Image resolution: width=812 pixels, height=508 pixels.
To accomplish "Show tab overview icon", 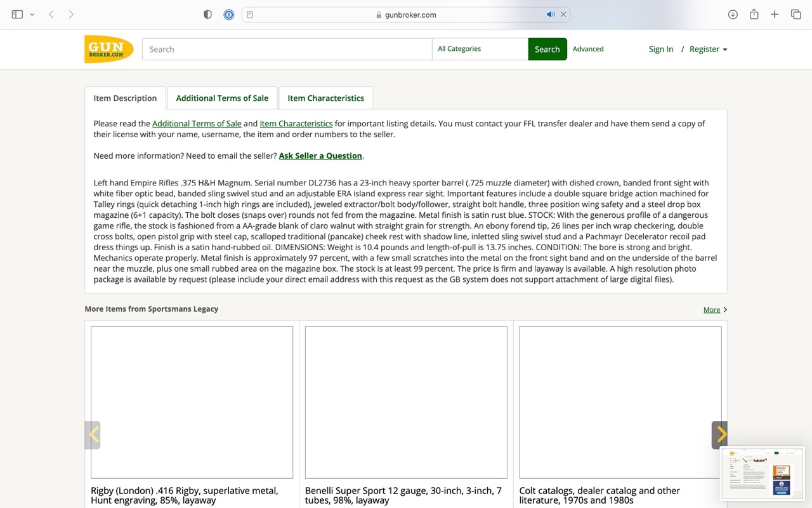I will 796,15.
